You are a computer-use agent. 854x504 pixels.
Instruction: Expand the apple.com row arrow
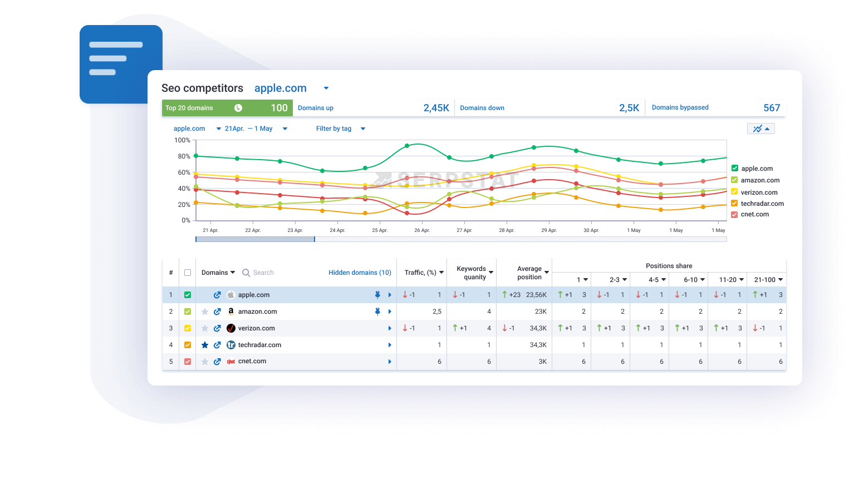(x=390, y=295)
